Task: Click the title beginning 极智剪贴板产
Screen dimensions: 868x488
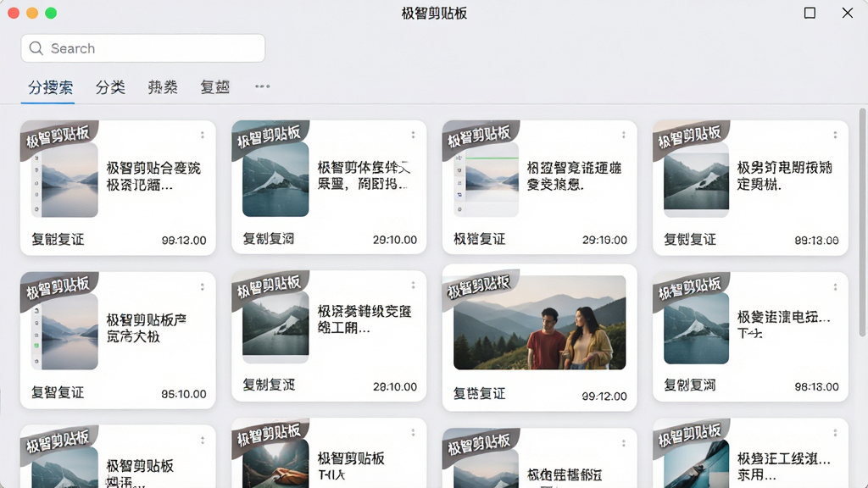Action: click(146, 328)
